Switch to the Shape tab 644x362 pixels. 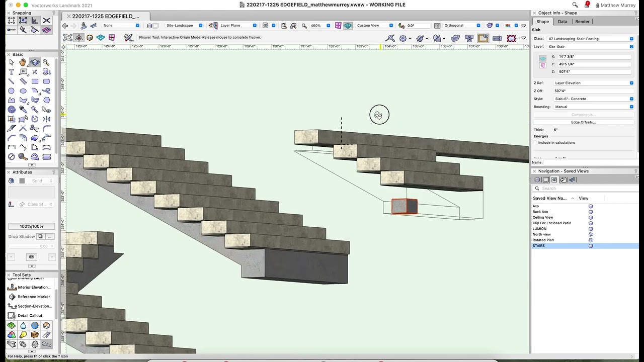pyautogui.click(x=542, y=22)
